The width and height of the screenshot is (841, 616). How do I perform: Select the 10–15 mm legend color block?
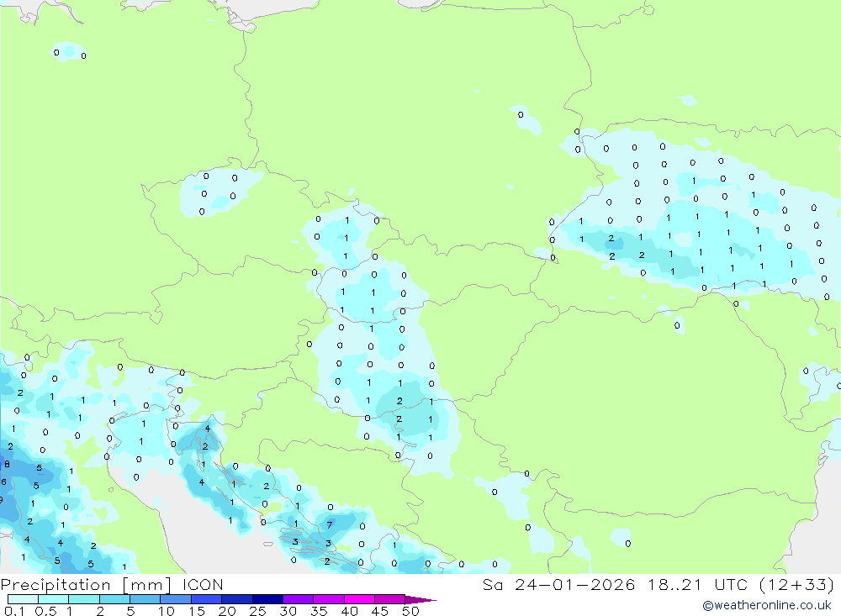[x=176, y=599]
